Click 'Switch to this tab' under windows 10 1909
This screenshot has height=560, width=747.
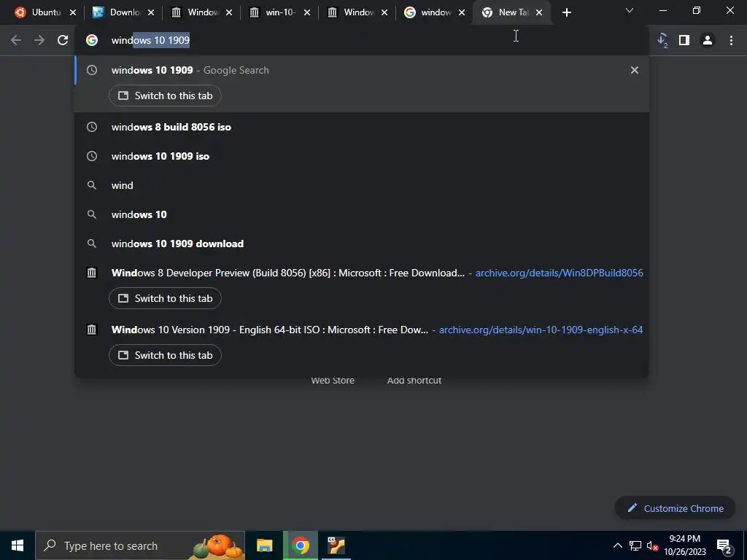tap(165, 96)
